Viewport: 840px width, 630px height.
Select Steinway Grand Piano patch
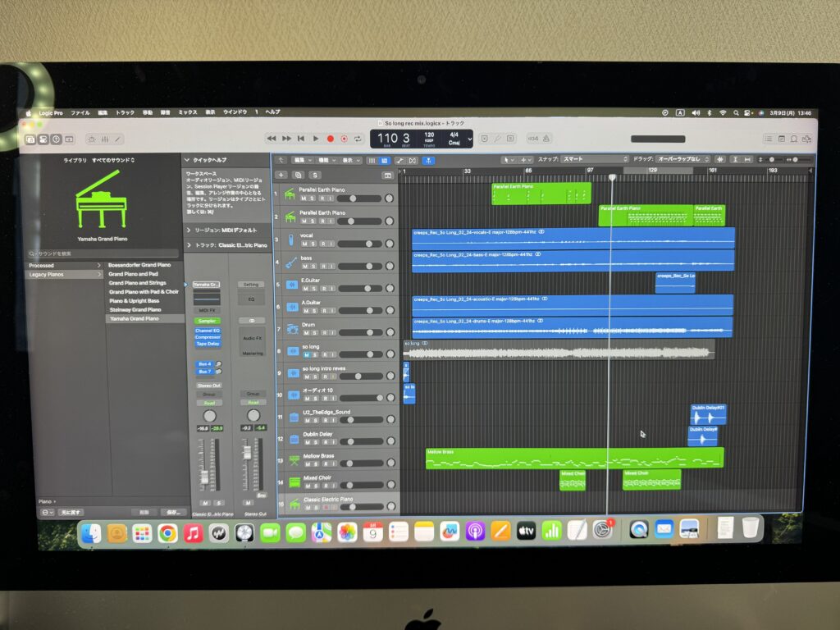click(x=135, y=309)
